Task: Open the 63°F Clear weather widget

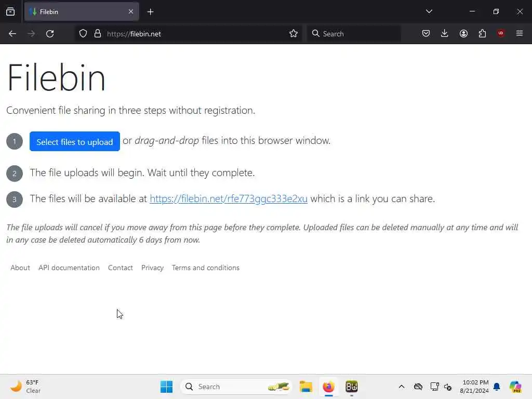Action: point(25,387)
